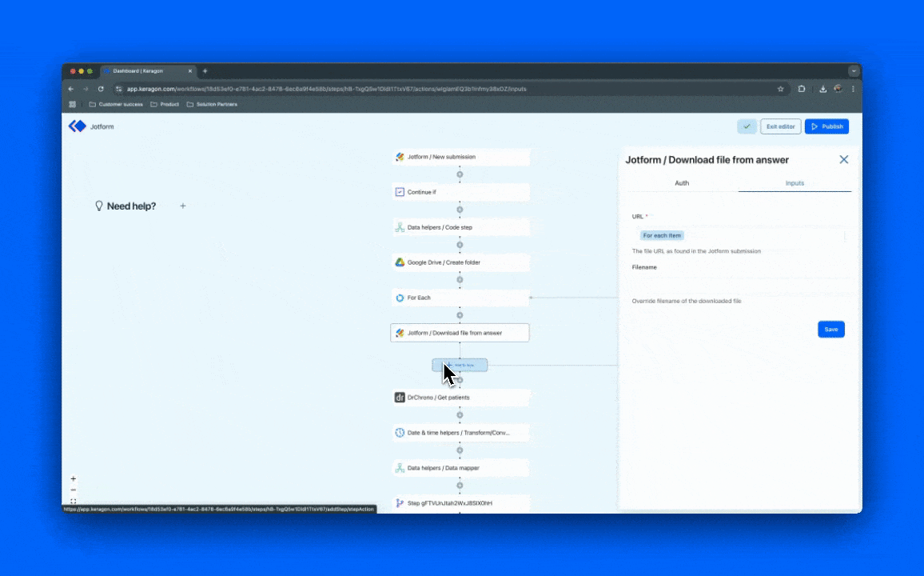
Task: Add step below Continue if
Action: pos(460,210)
